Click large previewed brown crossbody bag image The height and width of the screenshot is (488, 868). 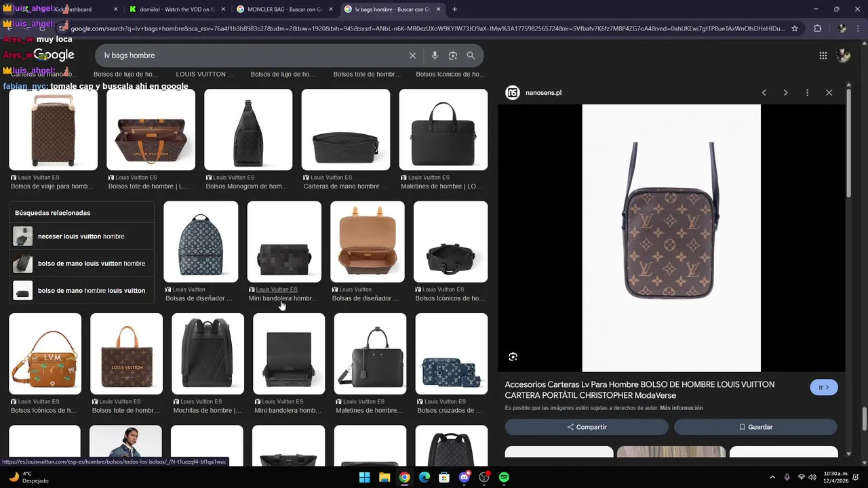point(671,238)
